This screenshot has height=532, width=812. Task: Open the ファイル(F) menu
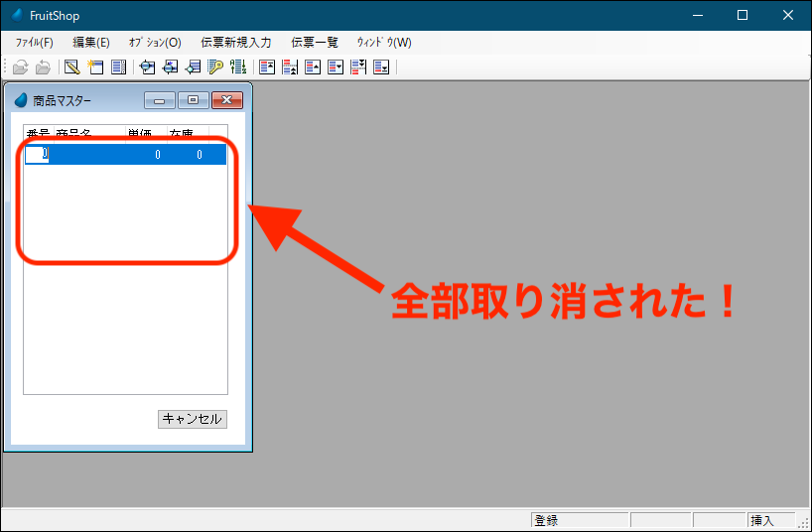pyautogui.click(x=35, y=43)
